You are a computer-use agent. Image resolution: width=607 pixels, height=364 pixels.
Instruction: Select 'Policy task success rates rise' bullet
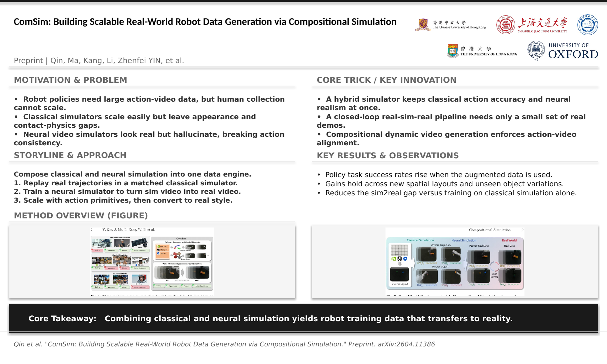435,175
